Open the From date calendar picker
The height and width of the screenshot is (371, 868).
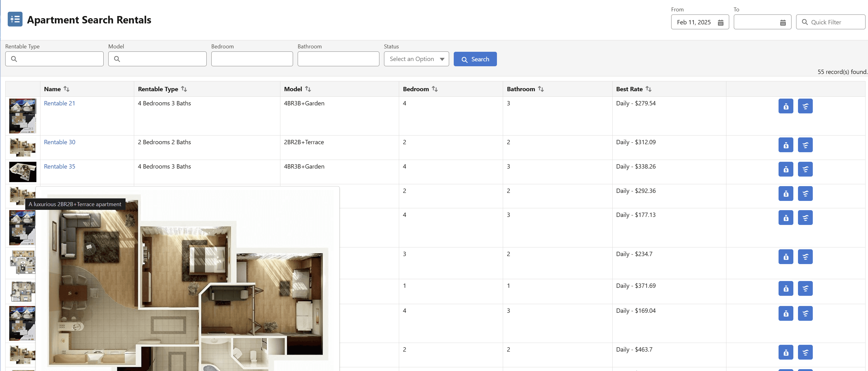pos(721,22)
